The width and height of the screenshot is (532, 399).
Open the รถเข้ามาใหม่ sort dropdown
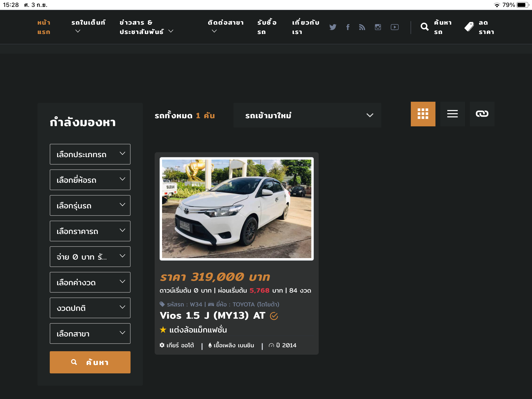(307, 115)
